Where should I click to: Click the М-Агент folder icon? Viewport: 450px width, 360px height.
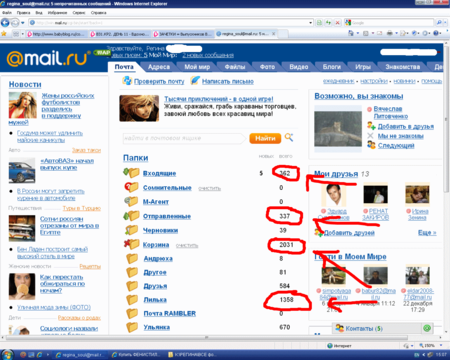[x=131, y=201]
